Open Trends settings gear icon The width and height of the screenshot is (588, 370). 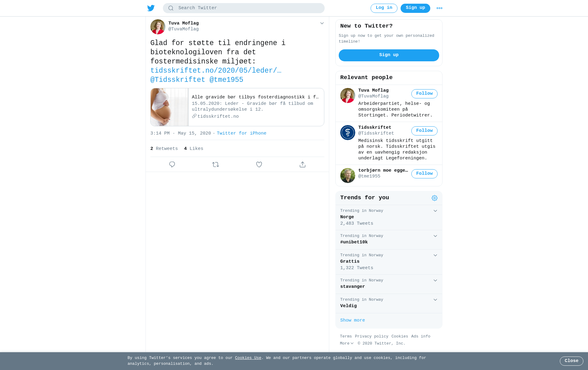435,198
